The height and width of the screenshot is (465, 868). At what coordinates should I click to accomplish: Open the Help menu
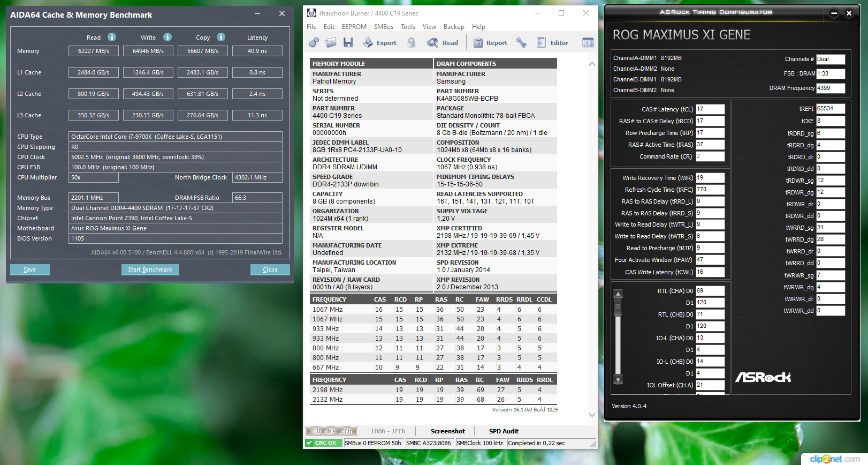pyautogui.click(x=478, y=27)
